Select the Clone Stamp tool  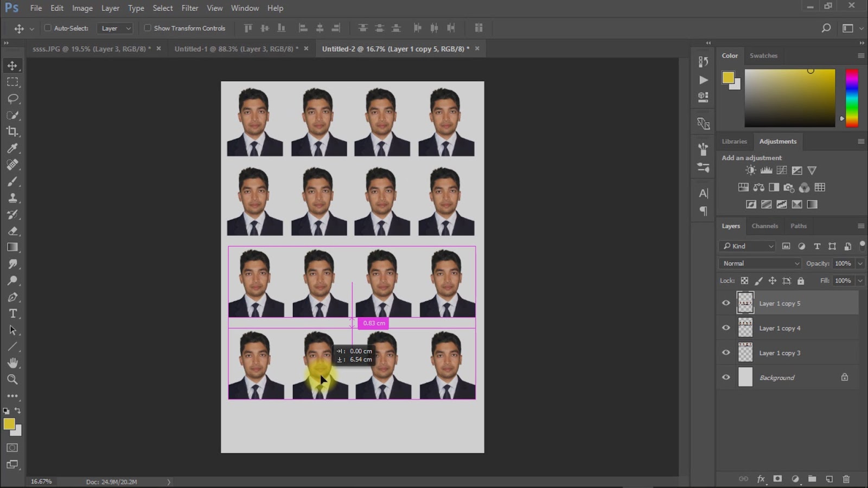[12, 198]
